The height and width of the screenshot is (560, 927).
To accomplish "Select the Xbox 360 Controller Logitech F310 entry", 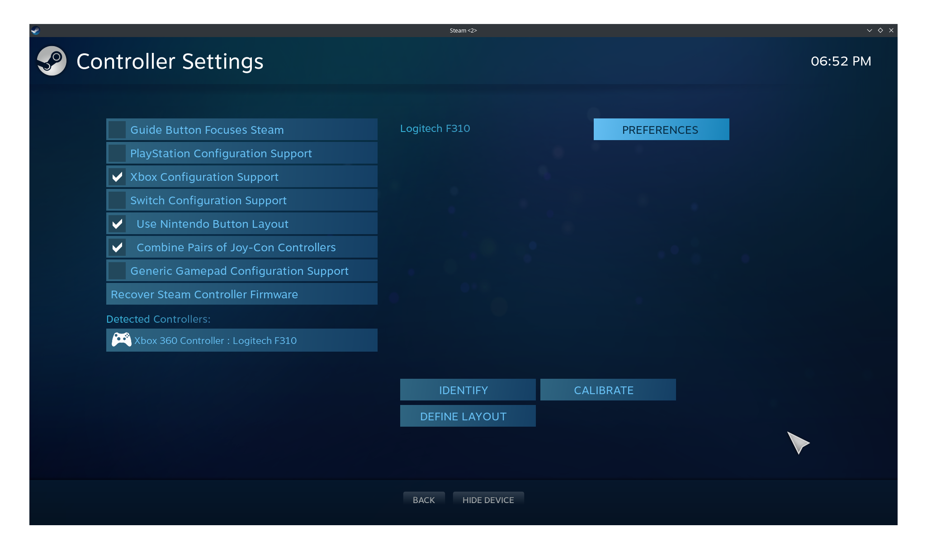I will click(241, 340).
